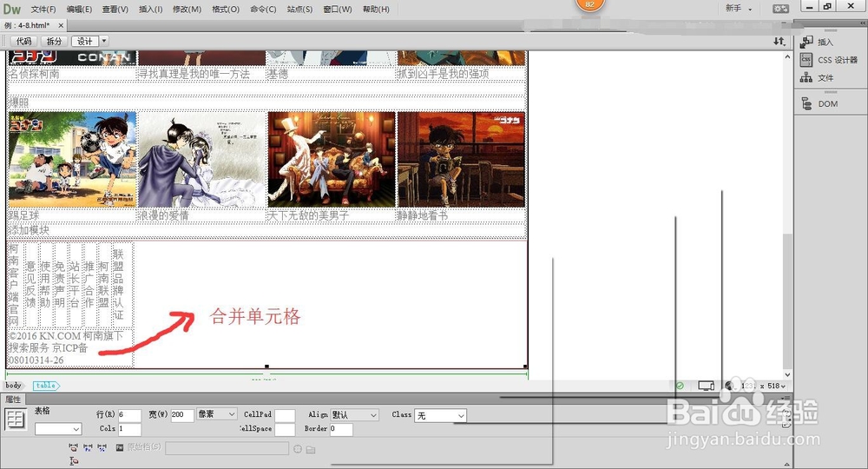This screenshot has height=469, width=868.
Task: Open the 格式(O) menu
Action: (226, 10)
